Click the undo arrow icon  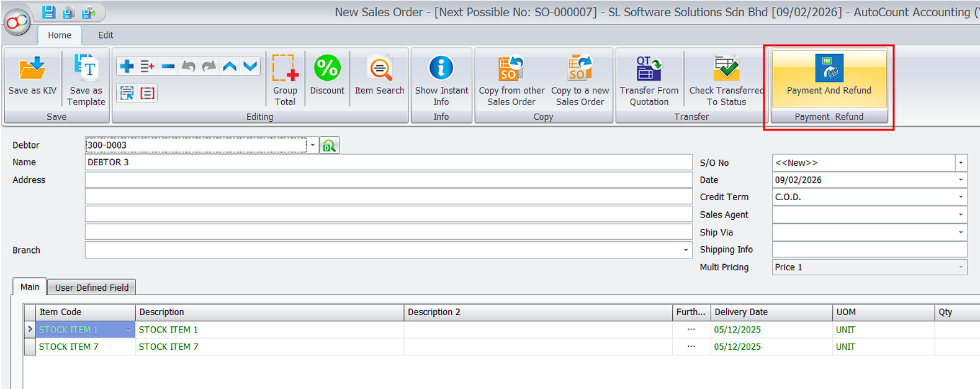click(189, 66)
